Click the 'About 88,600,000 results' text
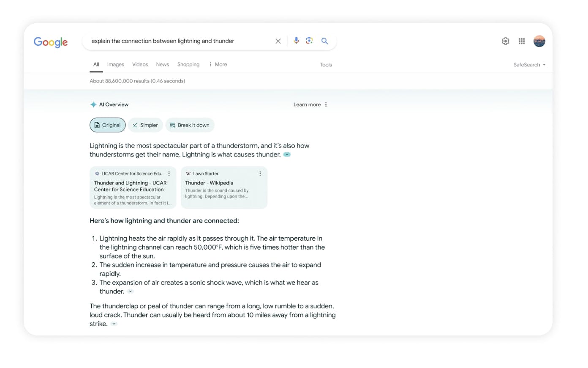588x368 pixels. click(137, 81)
